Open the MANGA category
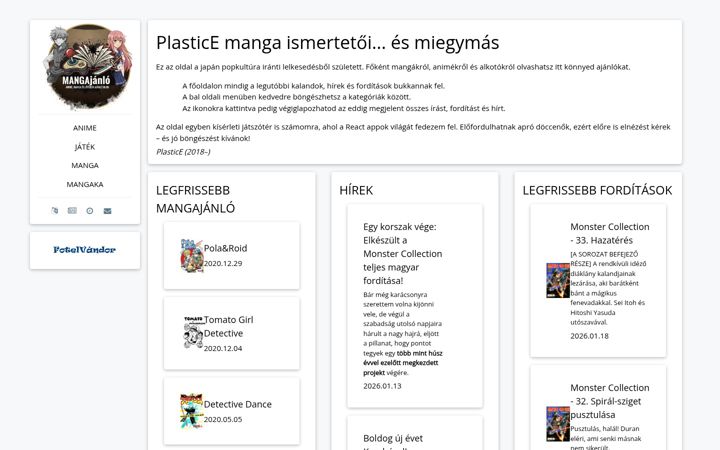720x450 pixels. (85, 165)
